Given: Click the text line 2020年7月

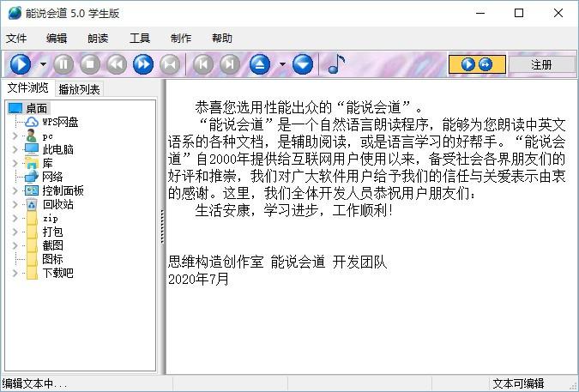Looking at the screenshot, I should [x=199, y=279].
